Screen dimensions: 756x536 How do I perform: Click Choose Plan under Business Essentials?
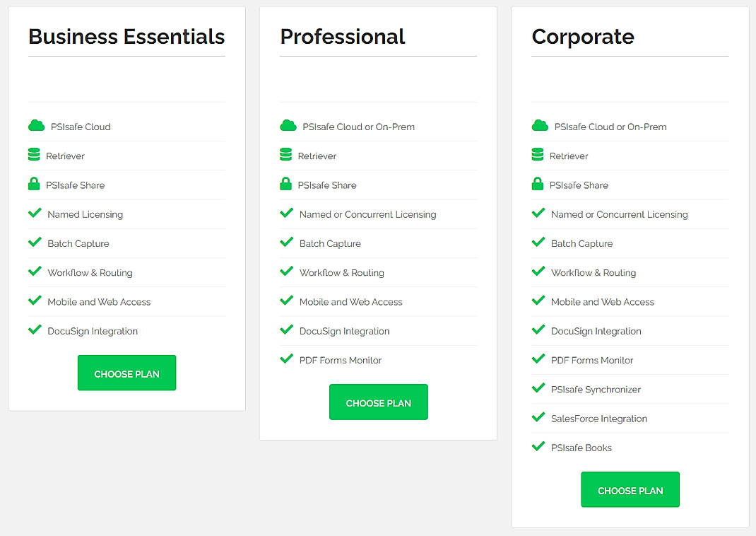[x=126, y=373]
